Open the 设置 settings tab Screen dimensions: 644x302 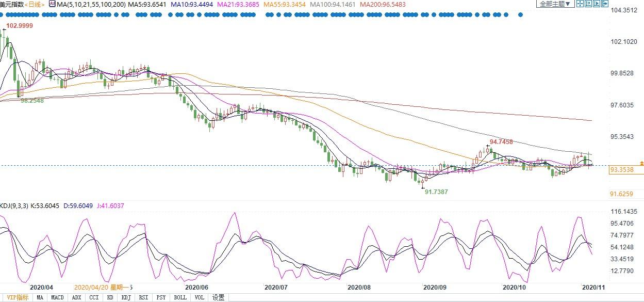[x=218, y=297]
